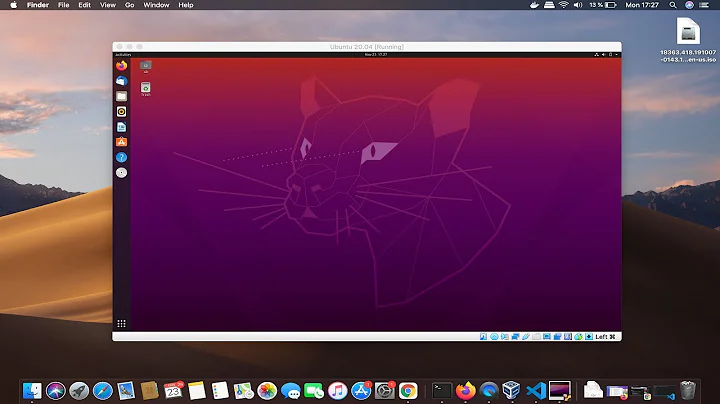Click VirtualBox hard disk activity indicator
Viewport: 720px width, 404px height.
coord(483,337)
